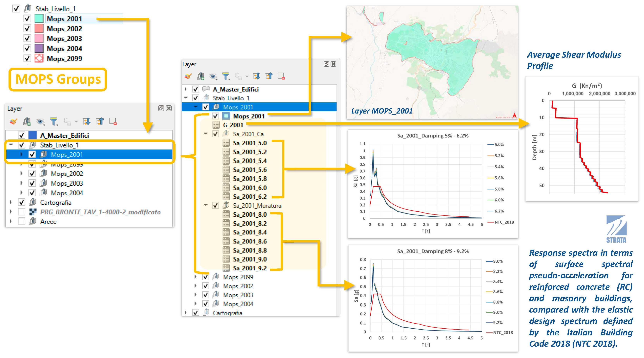Toggle Sa_2001_Muratura group visibility checkbox
The image size is (644, 358).
click(215, 205)
